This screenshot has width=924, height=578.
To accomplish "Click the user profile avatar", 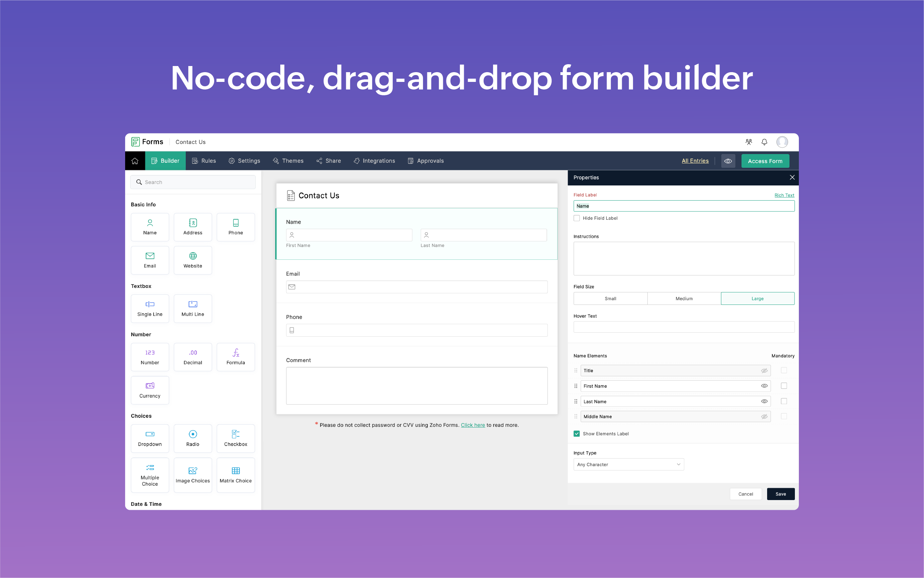I will [782, 142].
